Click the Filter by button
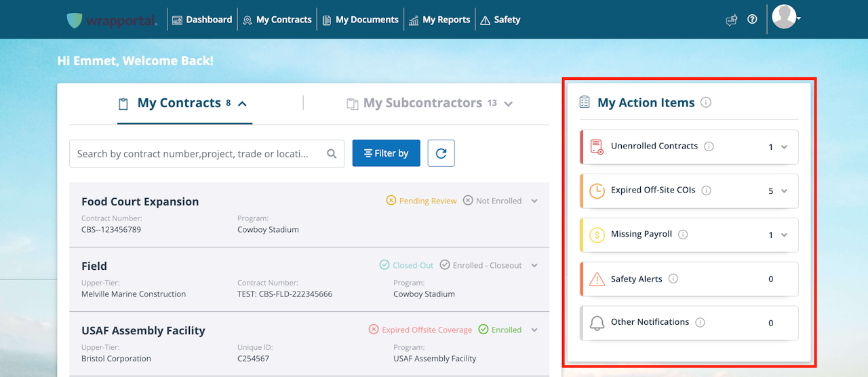Screen dimensions: 868x377 [x=386, y=153]
